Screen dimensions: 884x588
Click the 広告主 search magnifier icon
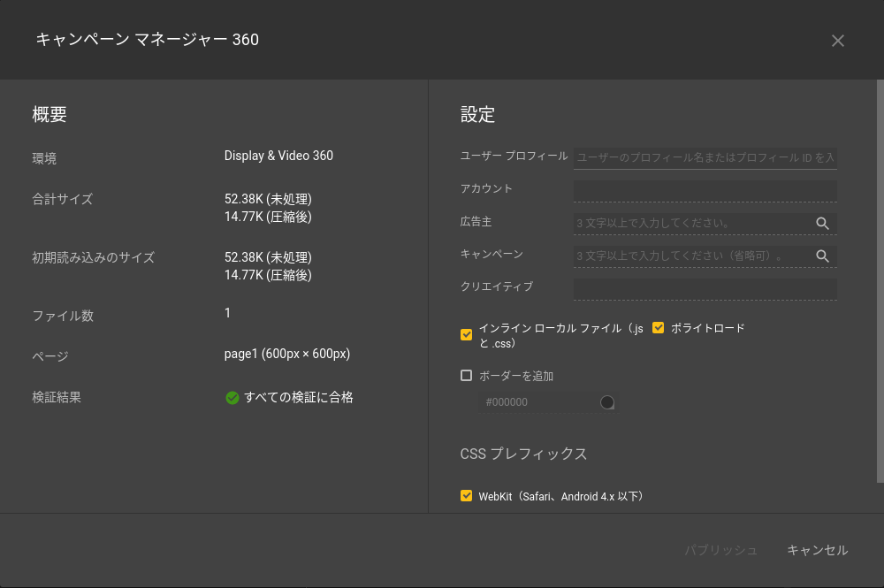(822, 223)
